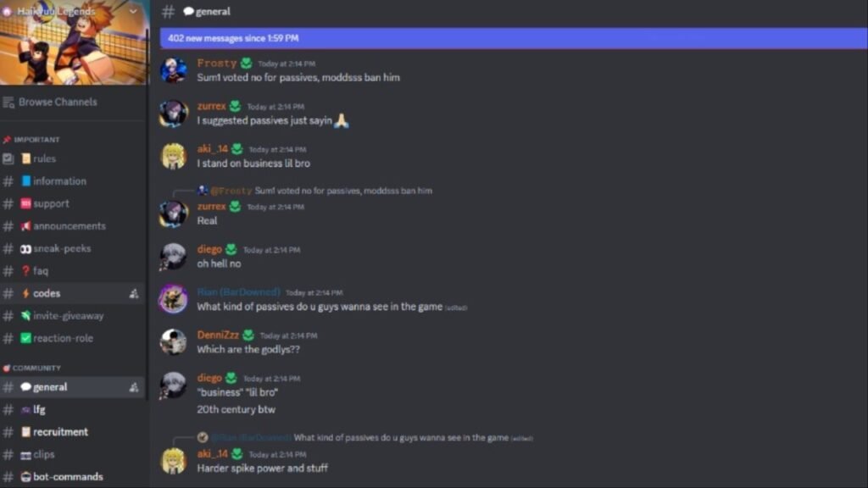Click the add-member icon beside codes channel
868x488 pixels.
coord(134,294)
